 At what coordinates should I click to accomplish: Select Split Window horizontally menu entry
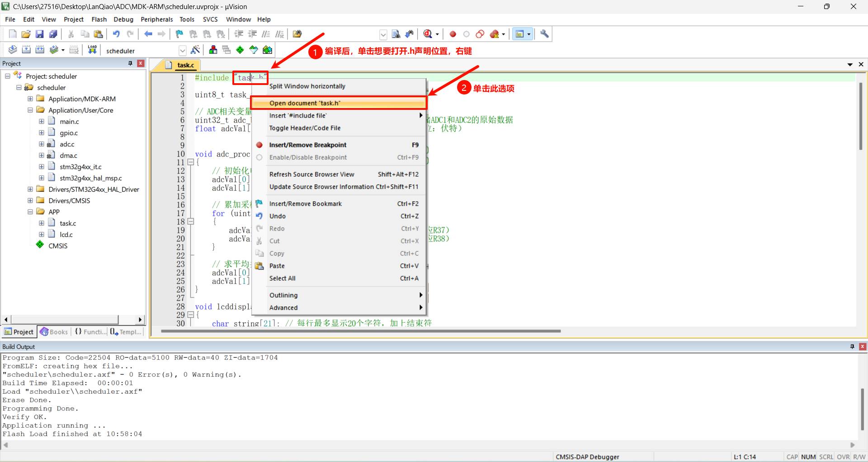[x=339, y=86]
